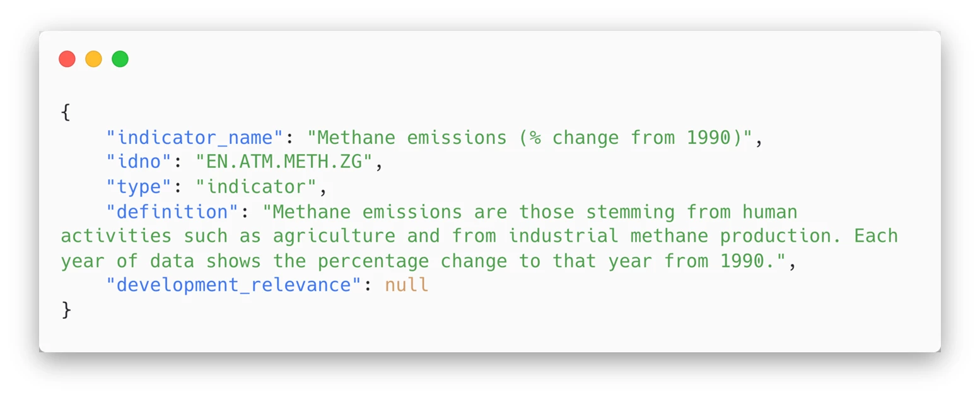Click the opening curly brace
980x399 pixels.
[x=66, y=114]
